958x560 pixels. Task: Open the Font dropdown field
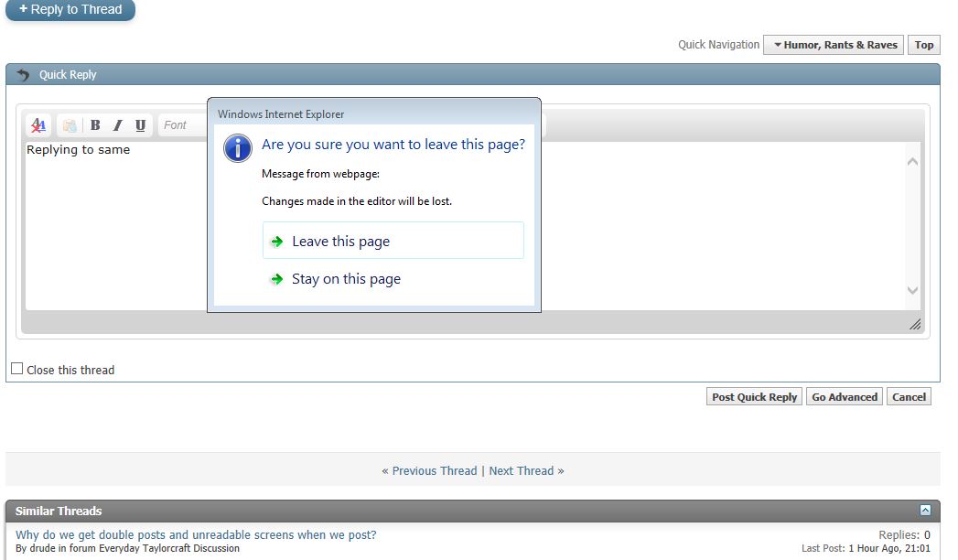pyautogui.click(x=183, y=125)
